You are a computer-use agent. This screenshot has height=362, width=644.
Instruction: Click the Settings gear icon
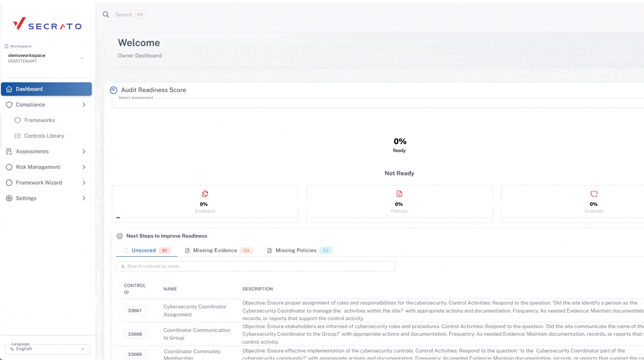[9, 198]
